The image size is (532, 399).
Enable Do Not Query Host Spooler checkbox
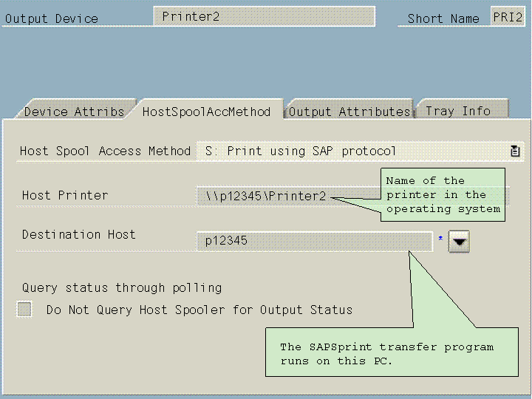[x=25, y=310]
